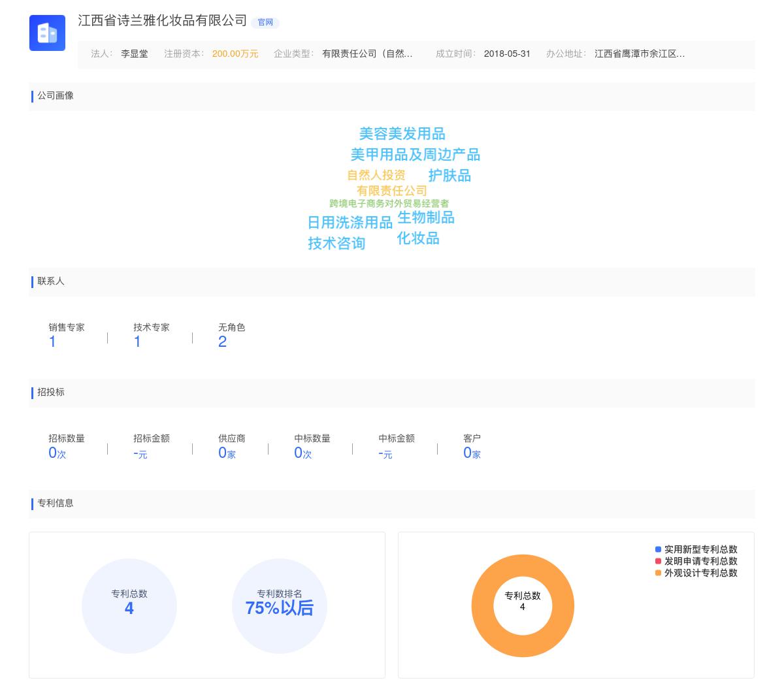Viewport: 784px width, 693px height.
Task: Select the 化妆品 word cloud tag
Action: 418,238
